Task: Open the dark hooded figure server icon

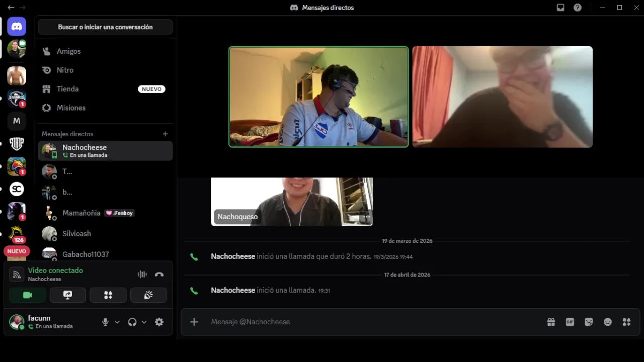Action: 17,212
